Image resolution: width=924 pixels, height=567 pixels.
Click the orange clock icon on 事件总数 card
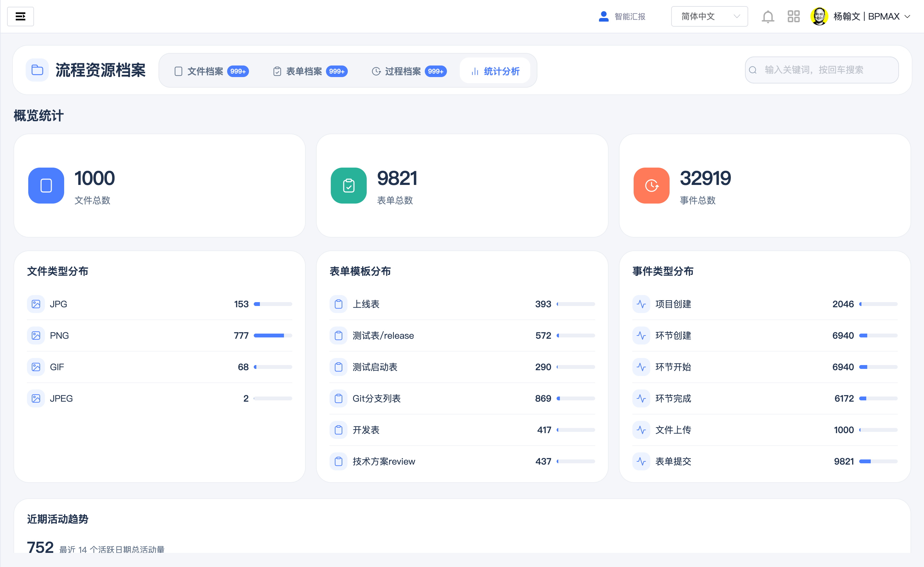[x=651, y=185]
